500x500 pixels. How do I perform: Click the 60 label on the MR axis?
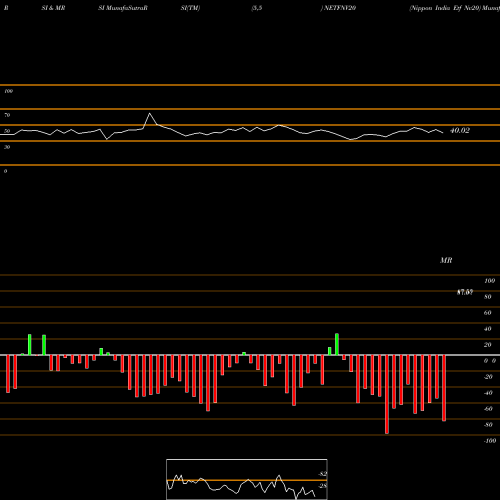[488, 313]
